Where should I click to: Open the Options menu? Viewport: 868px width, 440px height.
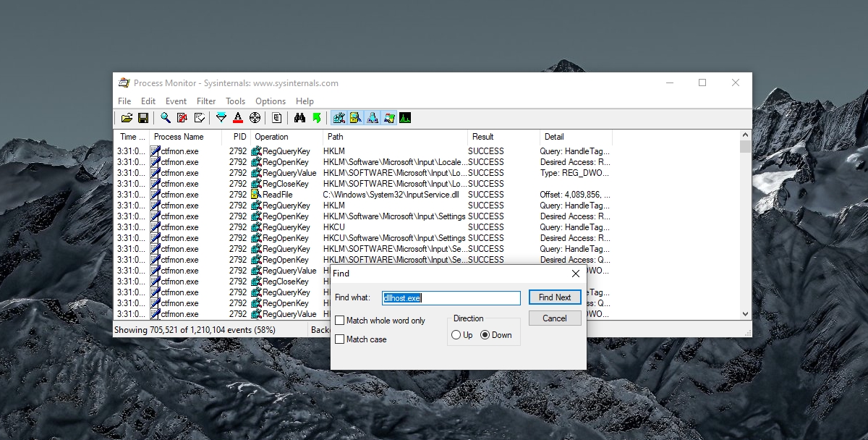point(271,101)
